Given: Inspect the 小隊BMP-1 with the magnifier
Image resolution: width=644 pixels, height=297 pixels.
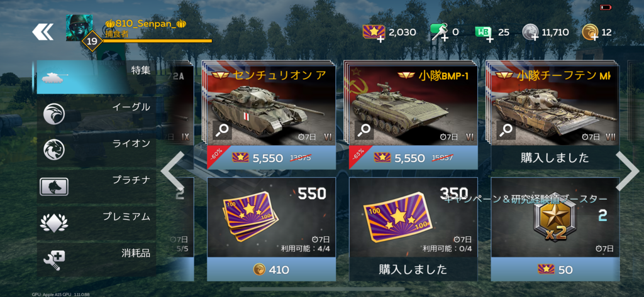Looking at the screenshot, I should tap(364, 131).
